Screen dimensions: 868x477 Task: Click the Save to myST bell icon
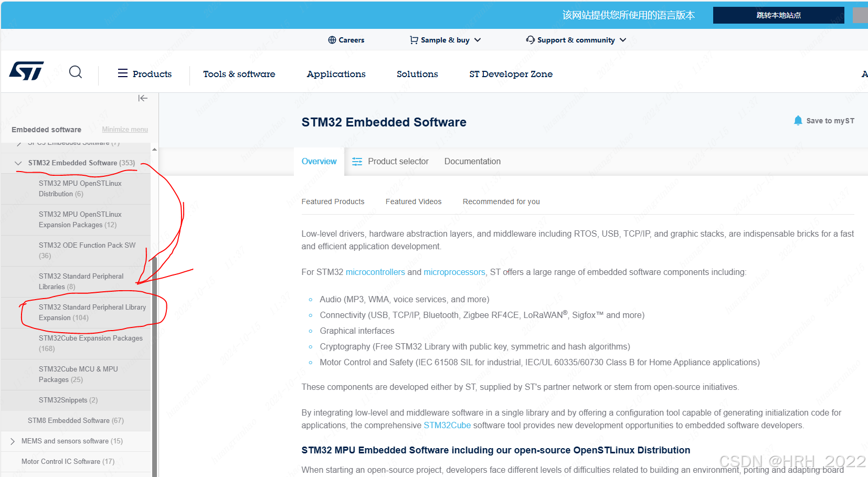click(798, 121)
